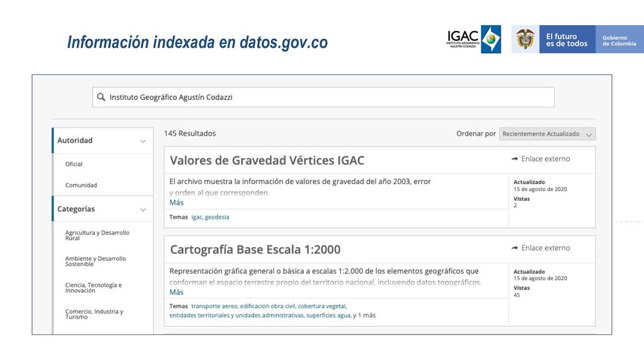Click the search field with Instituto Geográfico Agustín Codazzi
This screenshot has height=362, width=644.
pos(323,97)
